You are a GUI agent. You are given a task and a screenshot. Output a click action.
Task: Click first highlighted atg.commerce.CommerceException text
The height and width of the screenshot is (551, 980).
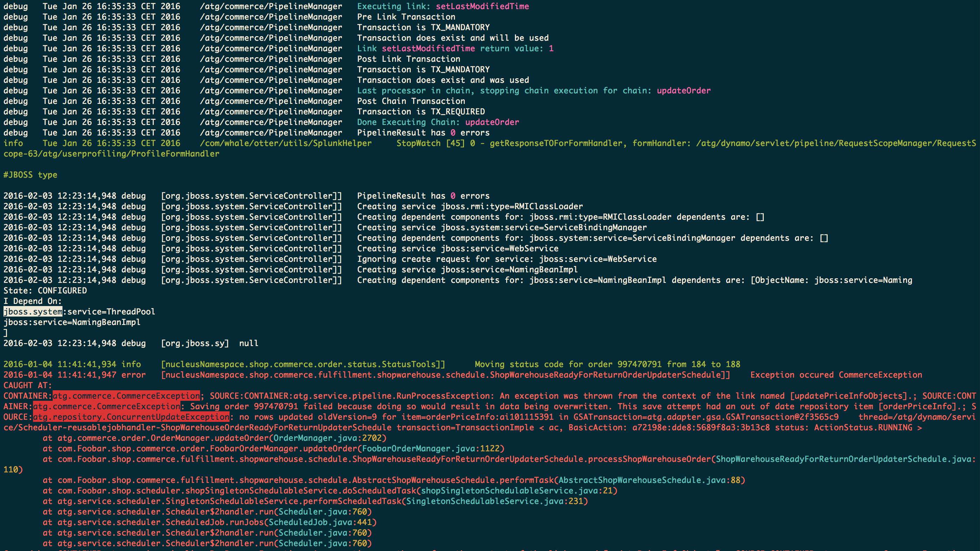126,396
